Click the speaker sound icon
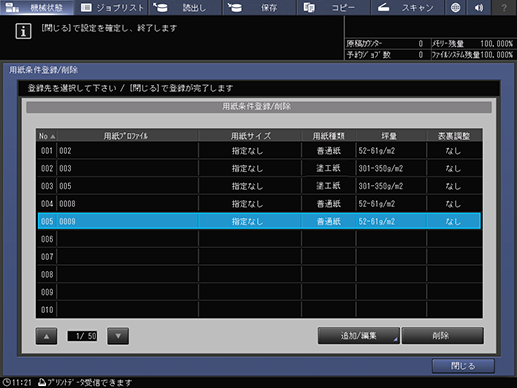This screenshot has width=517, height=388. [x=479, y=7]
